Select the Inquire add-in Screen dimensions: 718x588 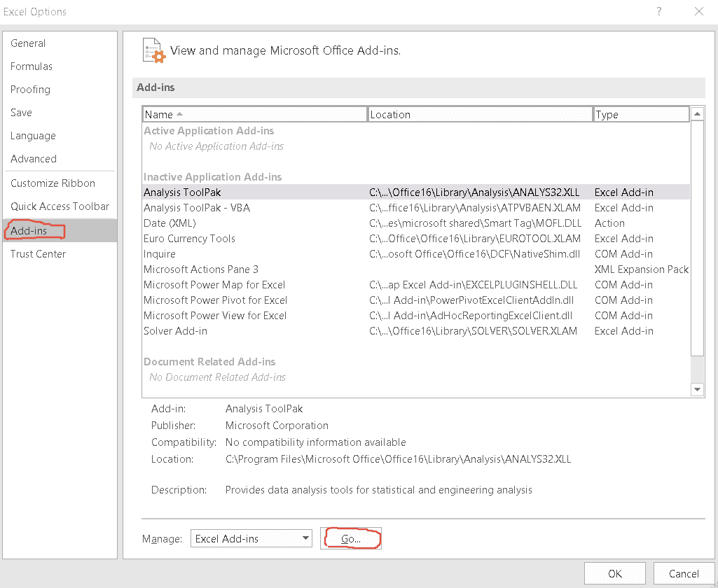tap(416, 254)
